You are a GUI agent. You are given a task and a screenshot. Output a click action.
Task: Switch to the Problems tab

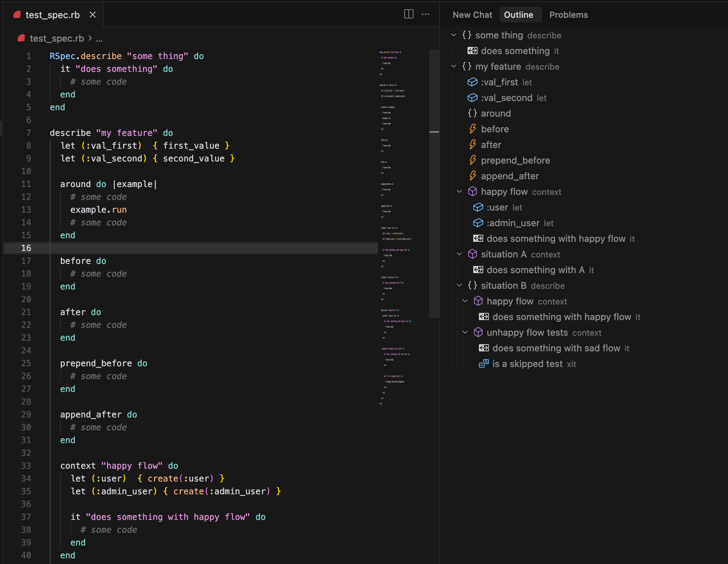[x=568, y=15]
